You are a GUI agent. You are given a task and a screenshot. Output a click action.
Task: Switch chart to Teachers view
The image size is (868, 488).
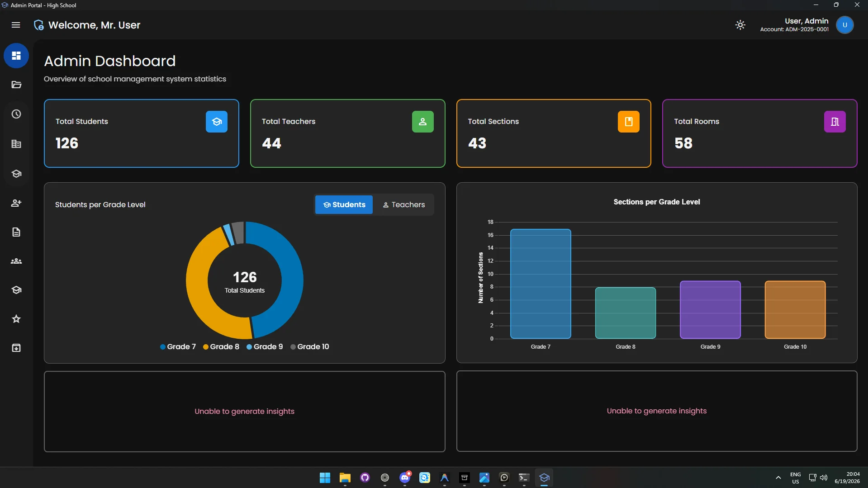(x=403, y=205)
